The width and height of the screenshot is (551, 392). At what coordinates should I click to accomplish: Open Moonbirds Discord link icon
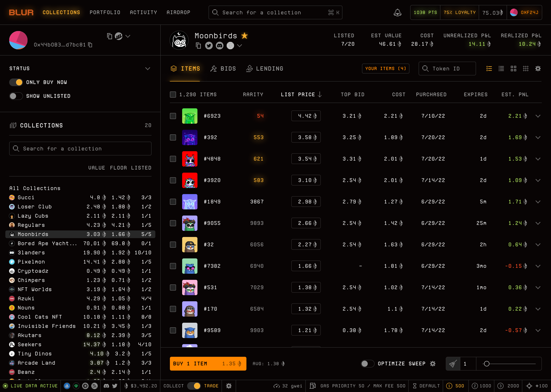coord(219,46)
